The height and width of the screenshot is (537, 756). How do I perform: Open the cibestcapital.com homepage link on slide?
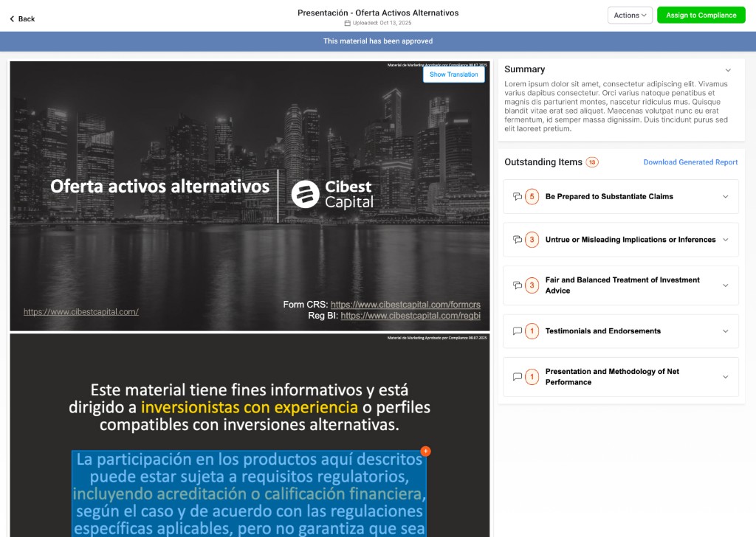[81, 312]
